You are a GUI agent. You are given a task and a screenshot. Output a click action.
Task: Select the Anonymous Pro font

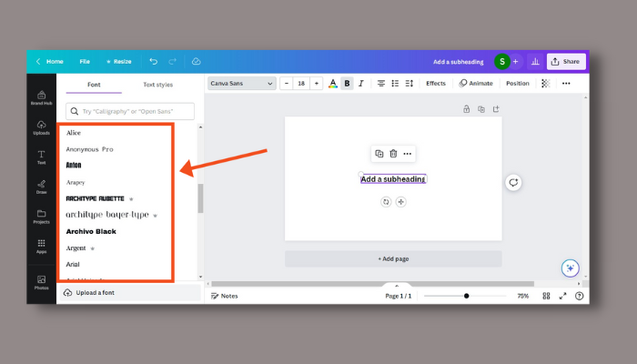(90, 149)
